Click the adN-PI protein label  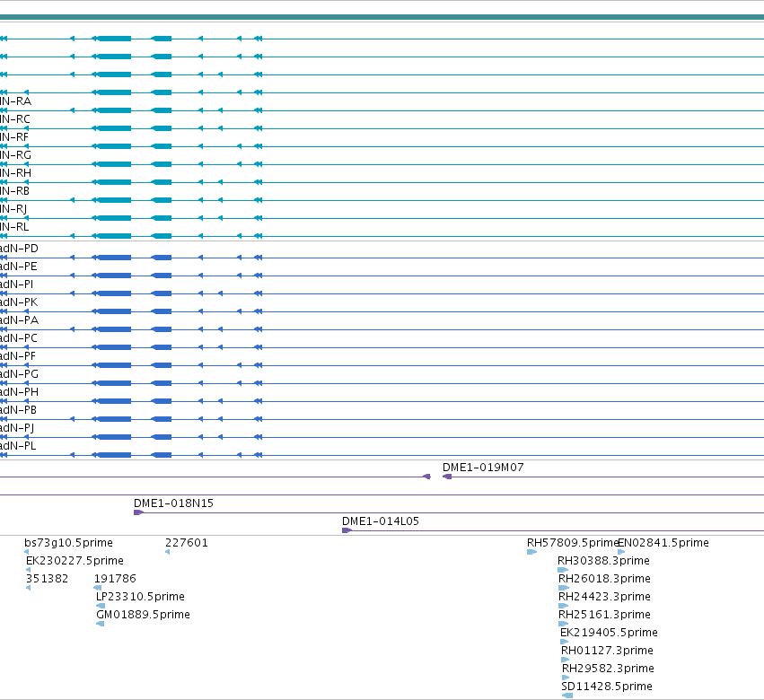click(16, 284)
